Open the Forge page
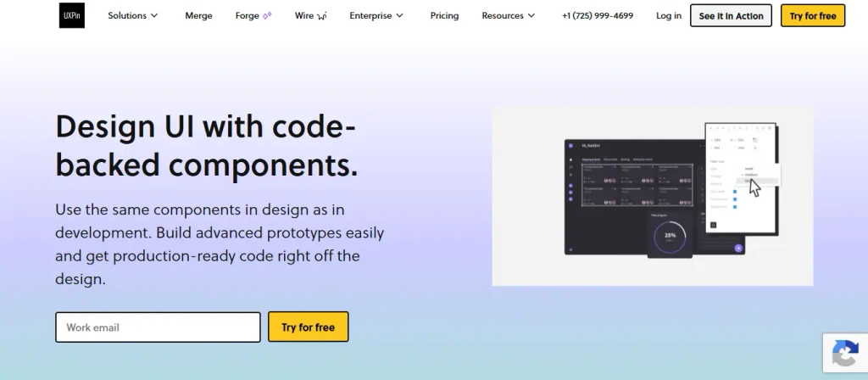Screen dimensions: 868x380 pos(253,15)
